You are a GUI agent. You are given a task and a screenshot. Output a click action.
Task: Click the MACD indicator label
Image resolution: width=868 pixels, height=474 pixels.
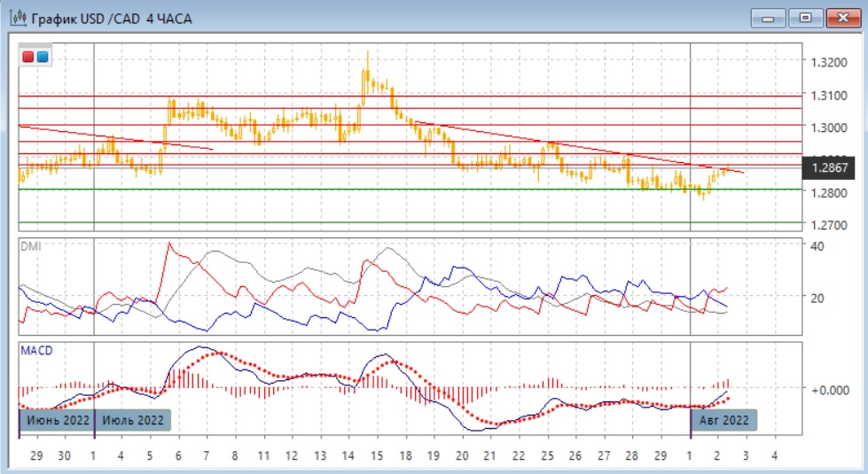36,351
